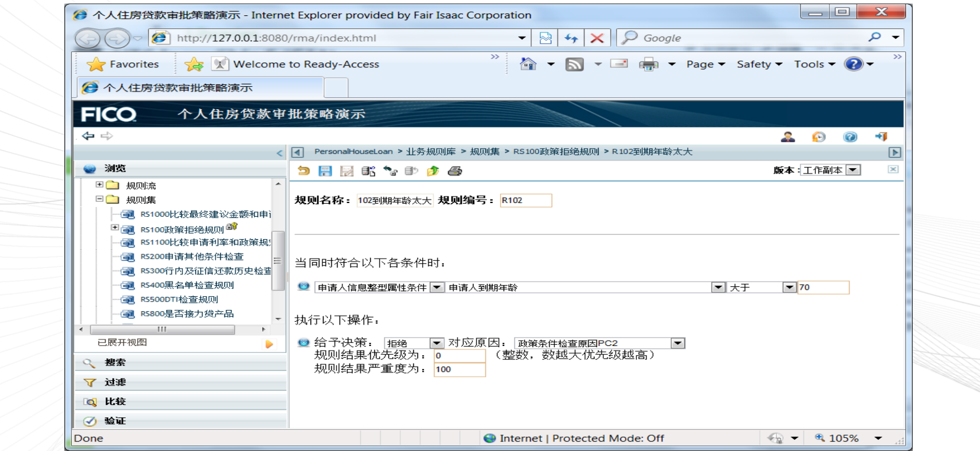Click the PersonalHouseLoan breadcrumb link
The height and width of the screenshot is (451, 980).
353,152
